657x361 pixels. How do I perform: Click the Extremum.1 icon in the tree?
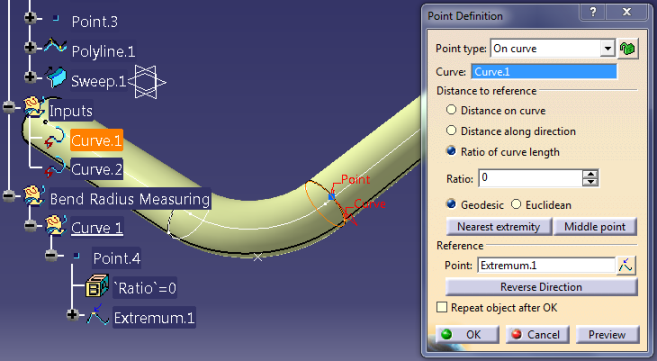97,315
